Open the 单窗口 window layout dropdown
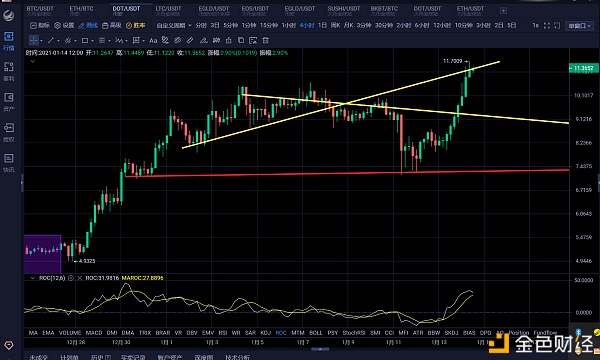The image size is (600, 360). (x=579, y=26)
